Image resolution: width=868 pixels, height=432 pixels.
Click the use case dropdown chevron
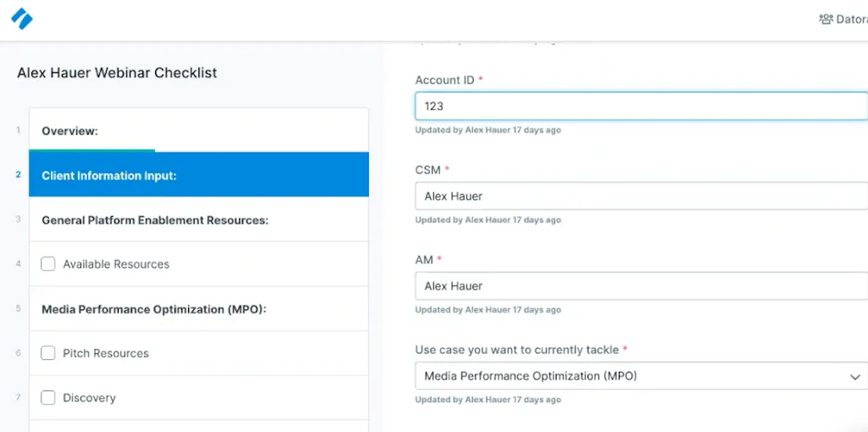854,377
